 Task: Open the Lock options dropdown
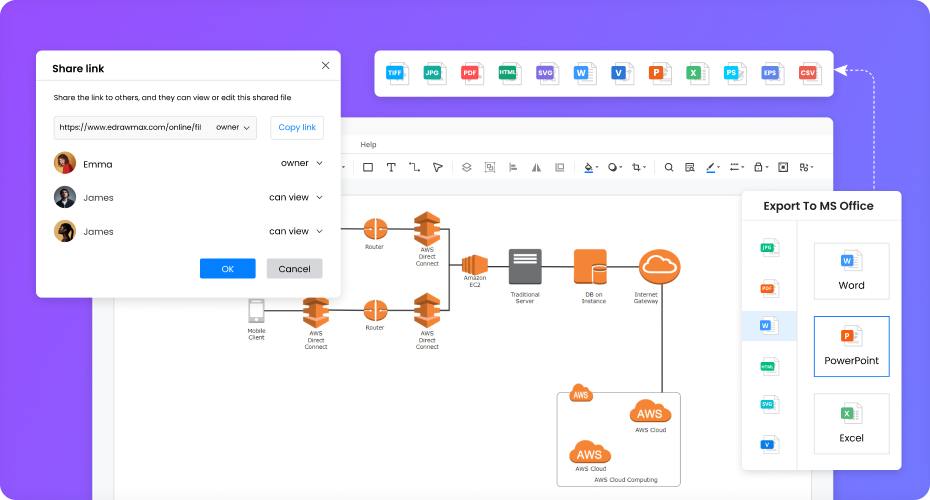761,167
